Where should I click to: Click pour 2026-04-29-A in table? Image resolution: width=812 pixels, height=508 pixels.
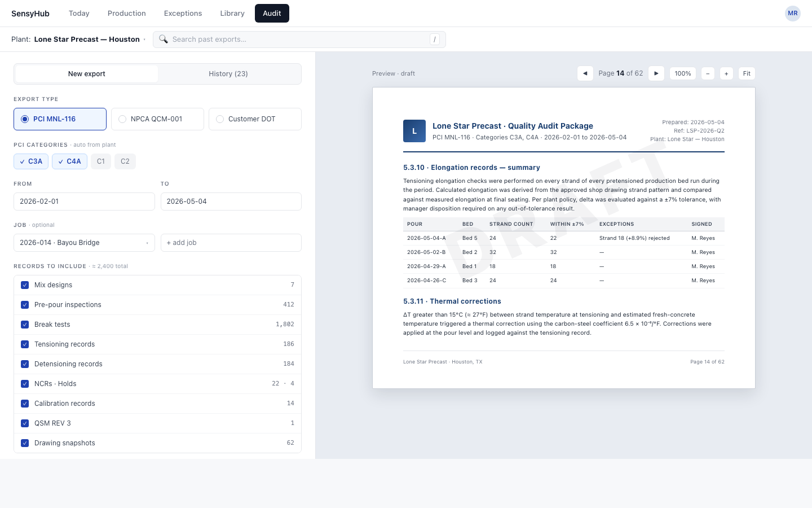(426, 266)
